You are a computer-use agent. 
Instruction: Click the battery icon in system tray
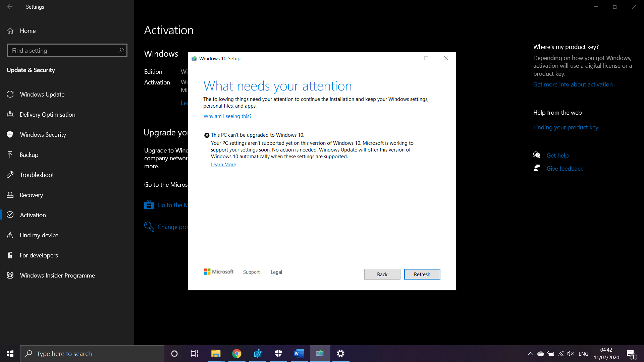coord(551,354)
